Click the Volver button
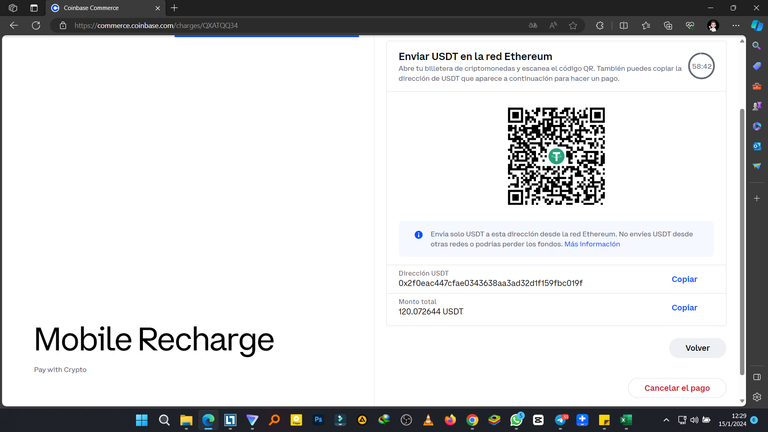This screenshot has height=432, width=768. [x=697, y=348]
